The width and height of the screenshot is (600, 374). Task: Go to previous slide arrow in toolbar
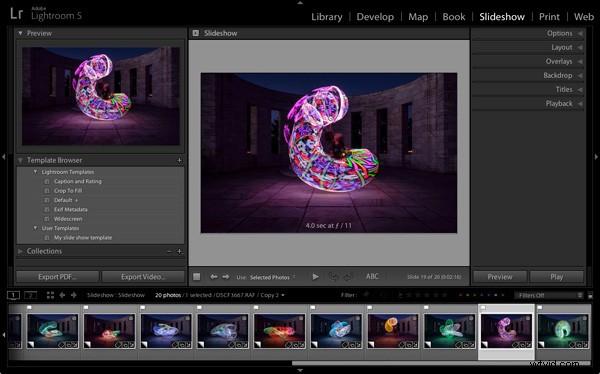214,276
